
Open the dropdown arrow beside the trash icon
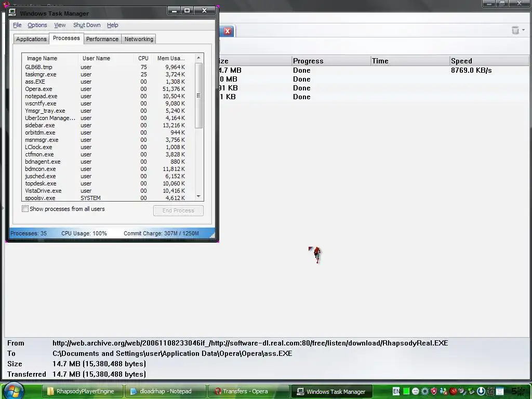click(x=524, y=30)
